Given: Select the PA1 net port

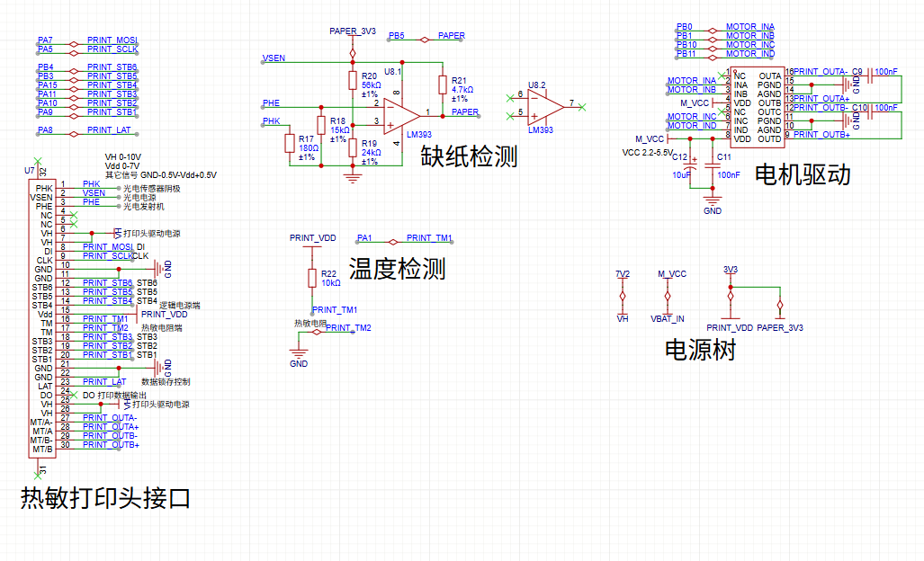Looking at the screenshot, I should [364, 238].
